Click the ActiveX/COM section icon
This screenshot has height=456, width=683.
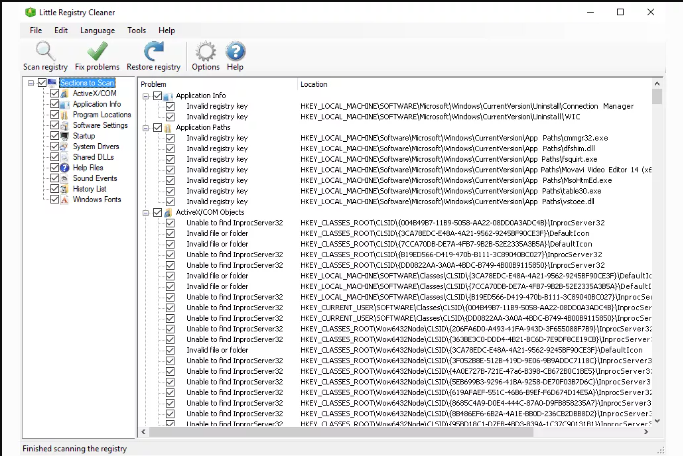tap(64, 93)
